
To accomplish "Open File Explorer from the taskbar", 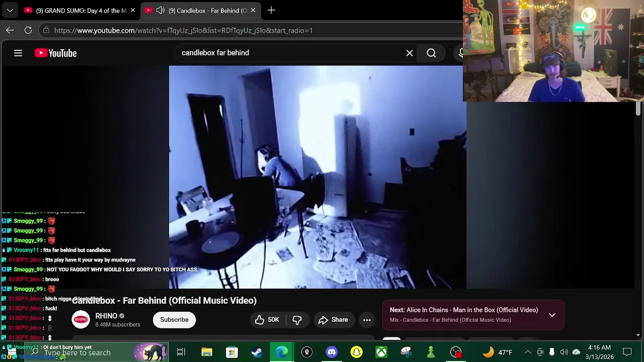I will tap(206, 352).
